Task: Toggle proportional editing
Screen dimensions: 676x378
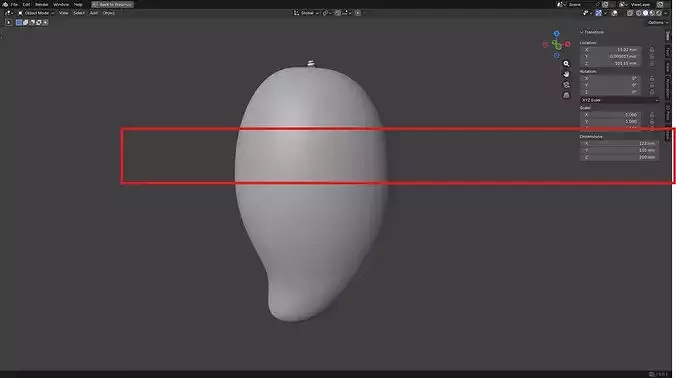Action: [358, 13]
